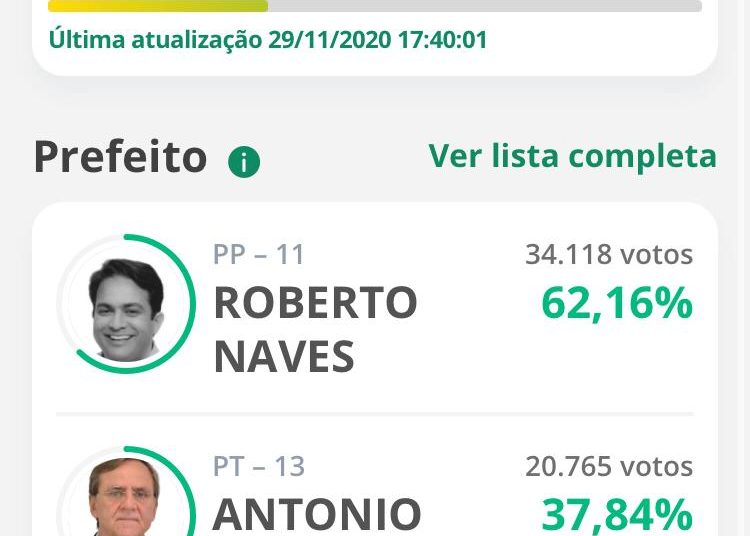Click the PP – 11 party label
Image resolution: width=750 pixels, height=536 pixels.
click(259, 254)
